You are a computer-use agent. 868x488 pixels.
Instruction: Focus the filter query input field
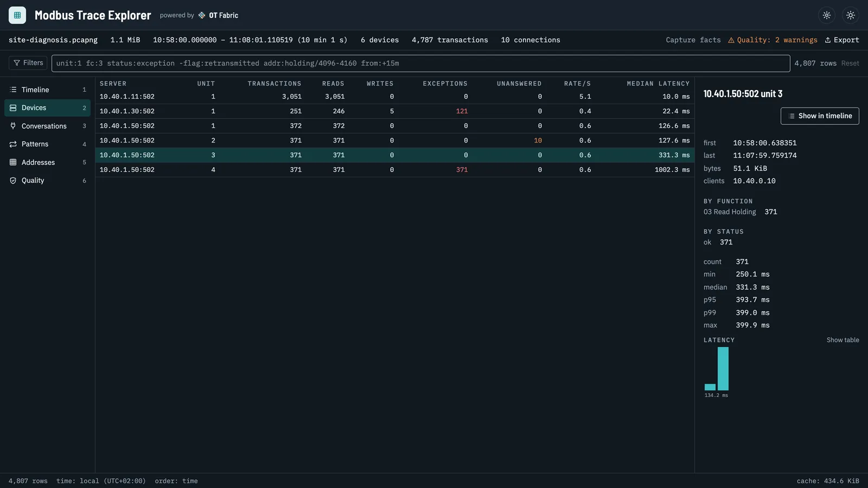pos(420,63)
